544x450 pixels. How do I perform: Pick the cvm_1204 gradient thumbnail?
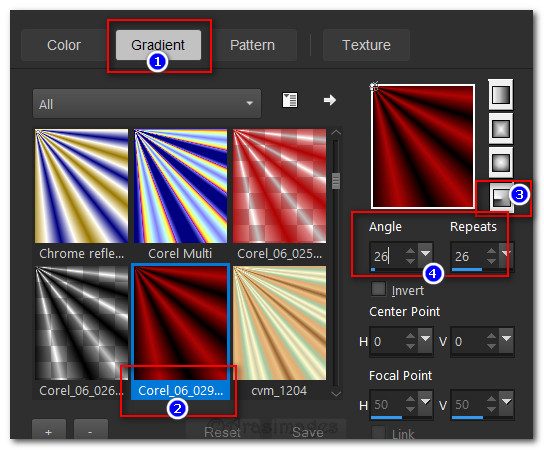click(280, 323)
